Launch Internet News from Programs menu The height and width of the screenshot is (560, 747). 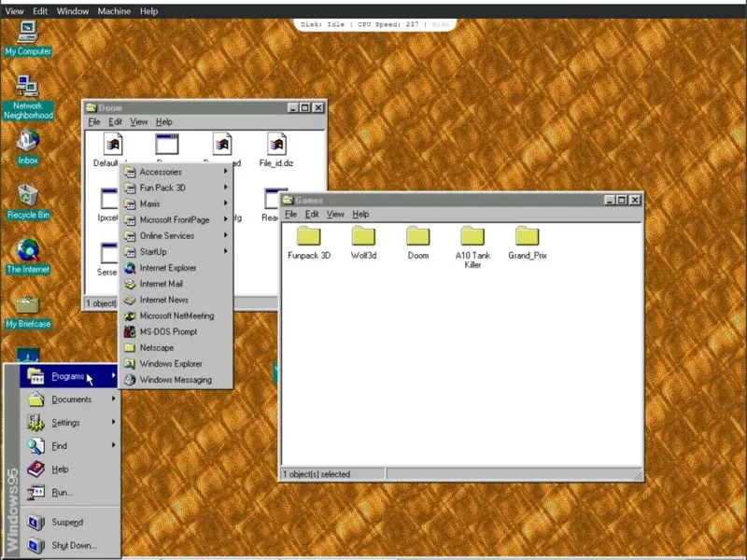[176, 300]
